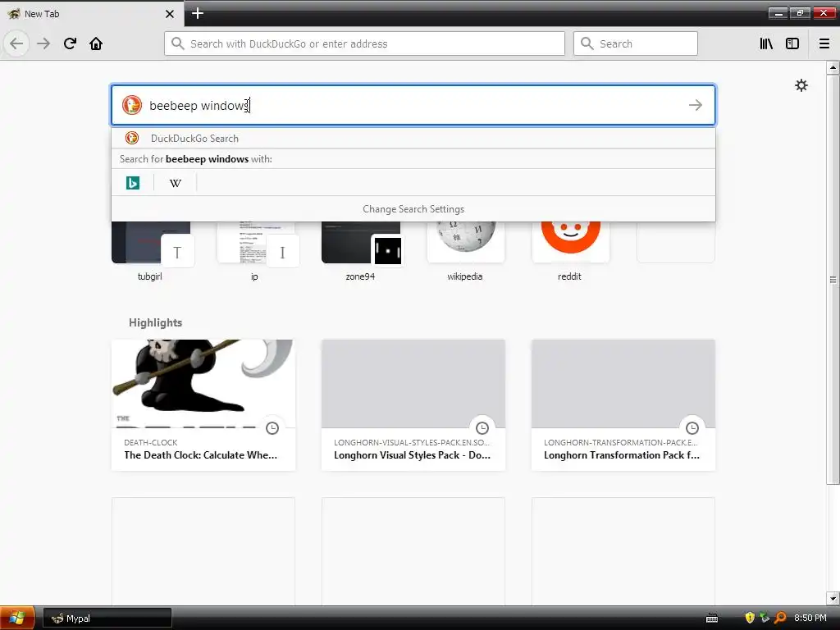Viewport: 840px width, 630px height.
Task: Click the forward navigation arrow
Action: [x=43, y=43]
